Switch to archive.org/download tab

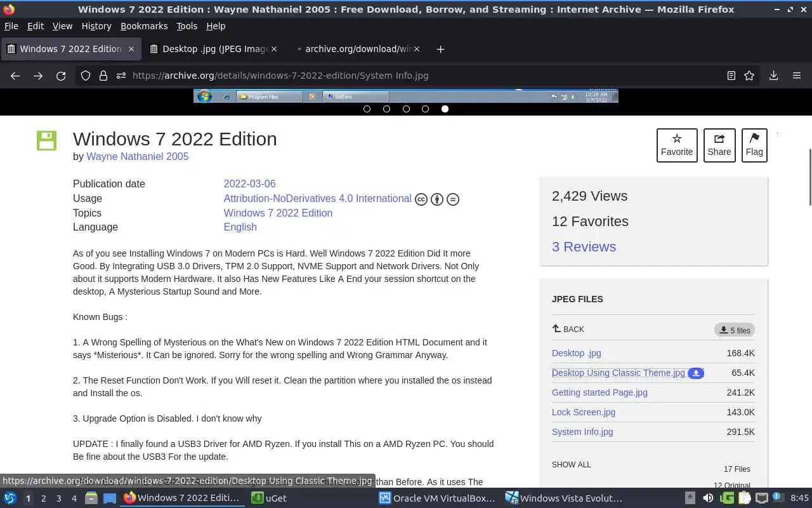pos(358,49)
